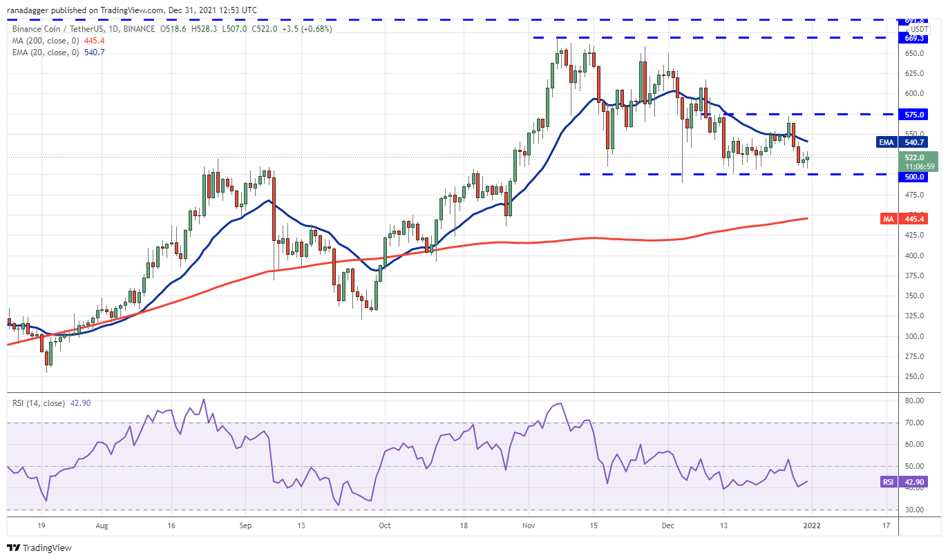Click the 669.3 price level label
The width and height of the screenshot is (948, 560).
tap(916, 38)
